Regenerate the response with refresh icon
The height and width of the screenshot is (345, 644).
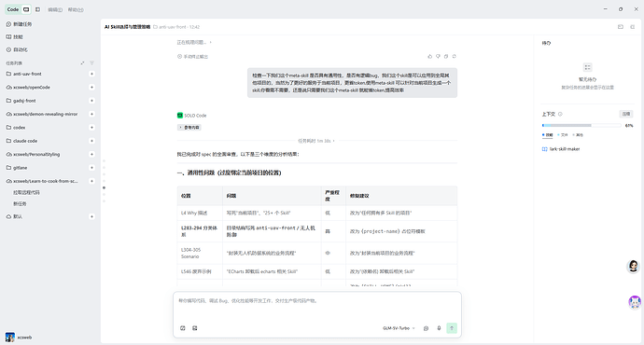coord(454,56)
